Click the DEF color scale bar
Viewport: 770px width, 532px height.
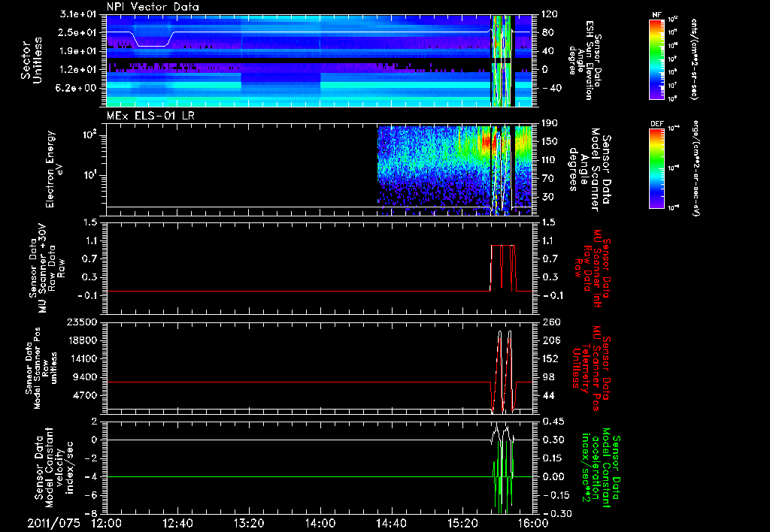(656, 168)
